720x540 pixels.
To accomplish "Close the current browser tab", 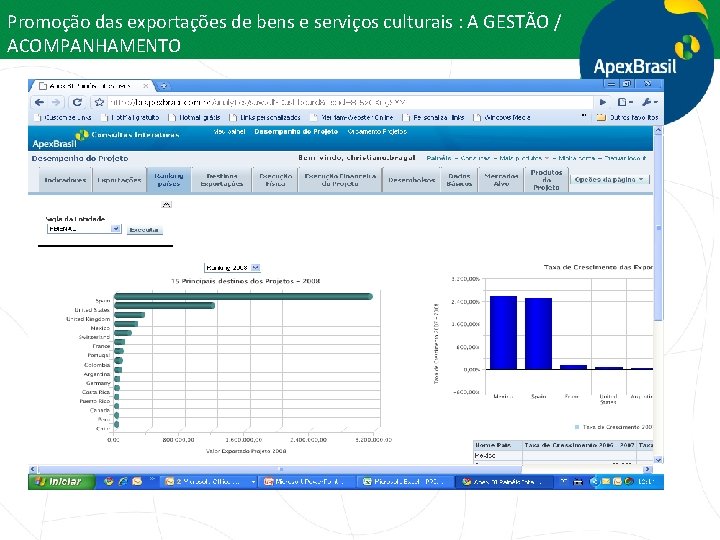I will point(145,86).
